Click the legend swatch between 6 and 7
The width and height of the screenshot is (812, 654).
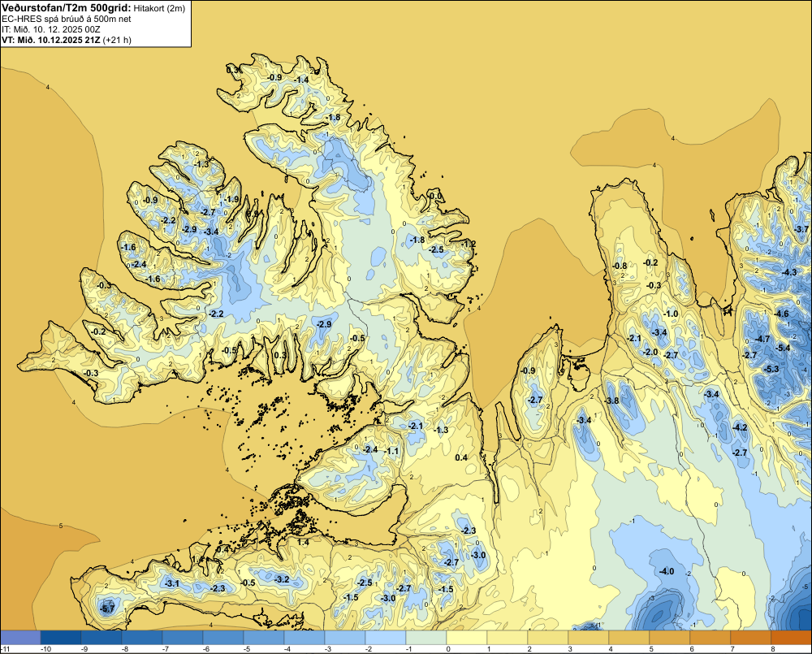pos(710,638)
